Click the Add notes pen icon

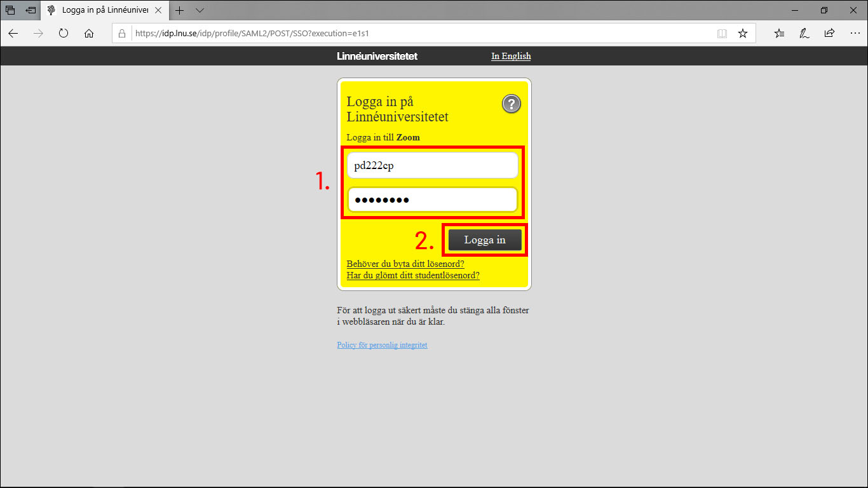(804, 34)
